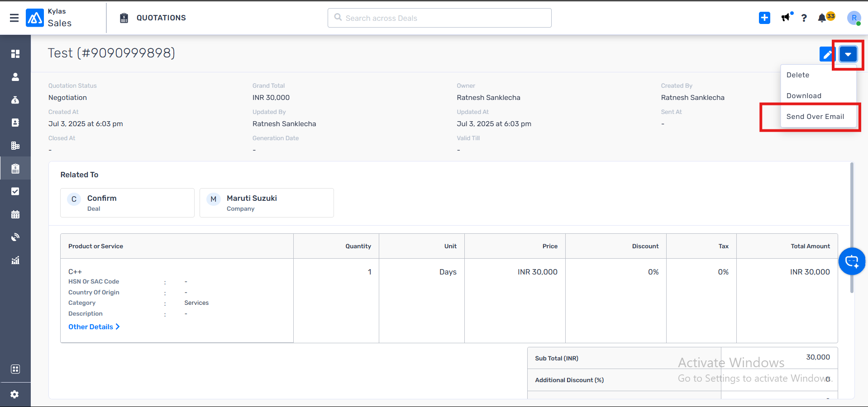Choose Send Over Email option

click(818, 117)
